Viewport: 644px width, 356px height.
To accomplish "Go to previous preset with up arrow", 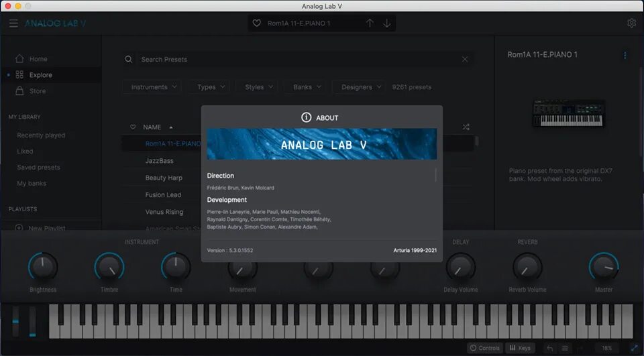I will (x=370, y=23).
